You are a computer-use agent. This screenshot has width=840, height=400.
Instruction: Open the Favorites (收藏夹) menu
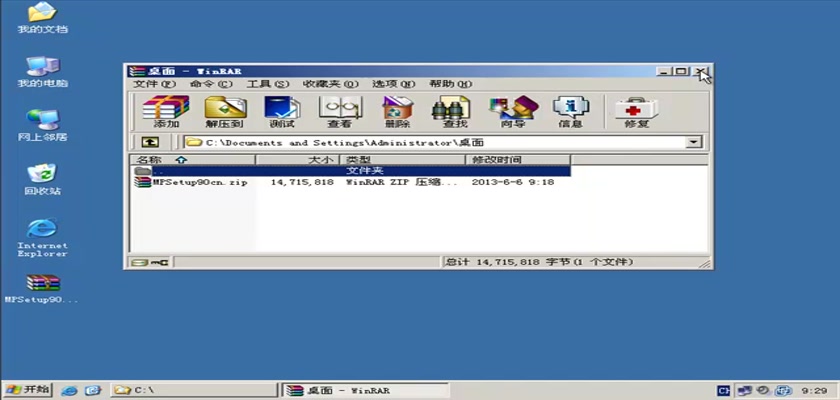click(x=331, y=84)
